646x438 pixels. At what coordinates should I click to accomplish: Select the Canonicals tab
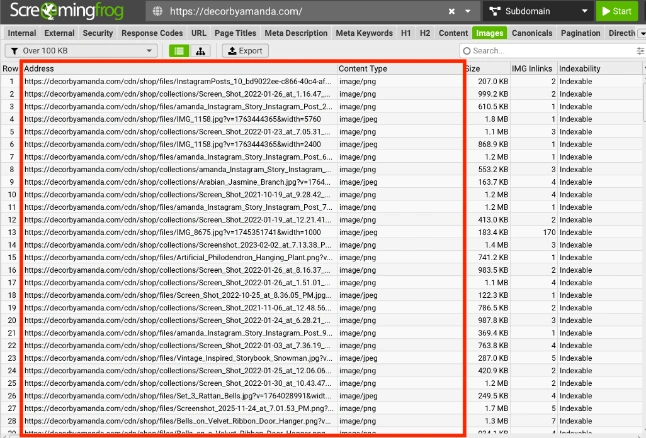point(537,33)
